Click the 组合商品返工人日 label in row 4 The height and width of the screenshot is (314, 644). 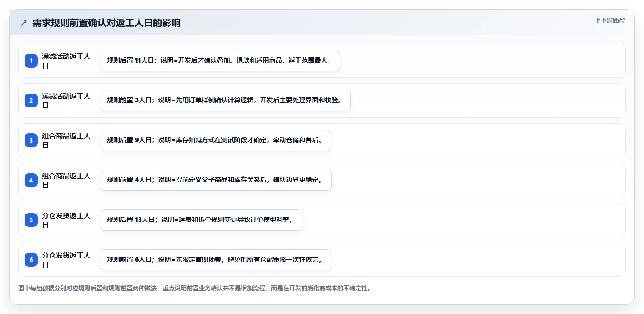click(66, 180)
